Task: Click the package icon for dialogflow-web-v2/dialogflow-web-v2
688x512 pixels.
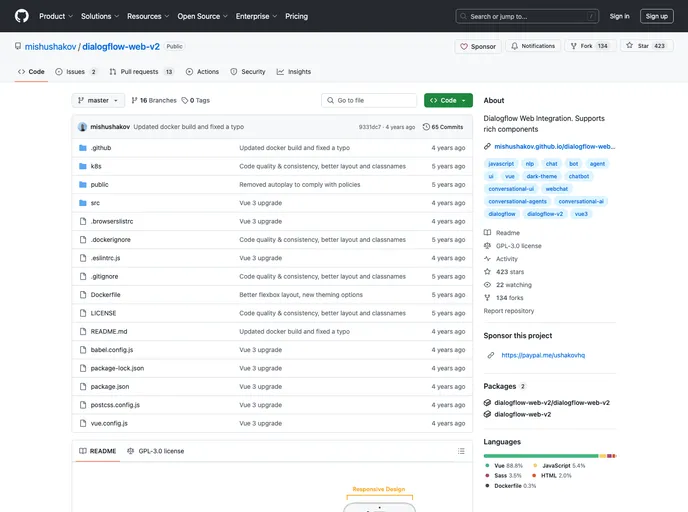Action: coord(487,402)
